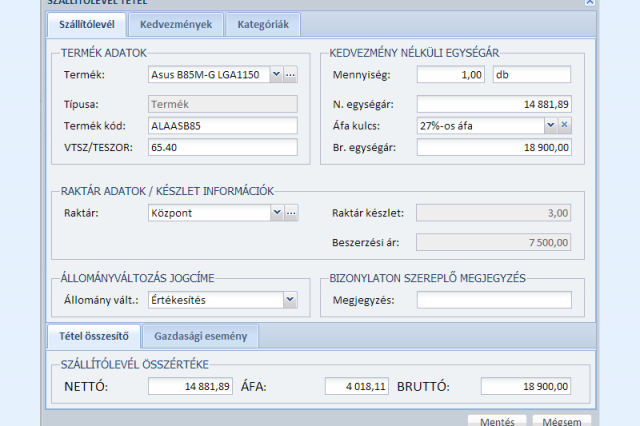Click the BIZONYLATON SZEREPLŐ MEGJEGYZÉS heading
640x426 pixels.
point(427,278)
